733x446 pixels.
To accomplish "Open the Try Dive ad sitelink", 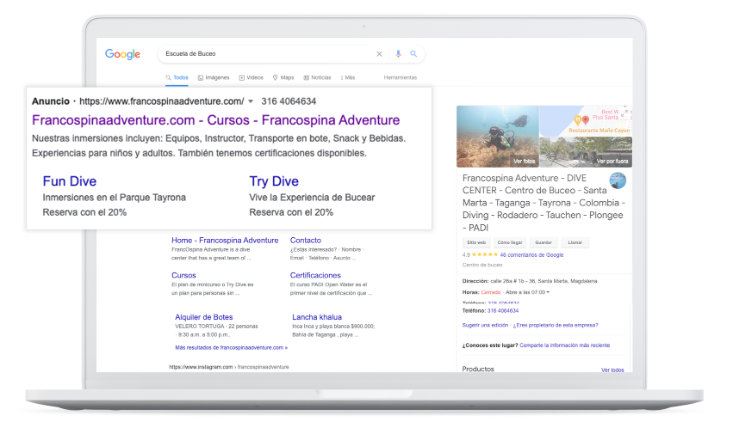I will tap(273, 181).
